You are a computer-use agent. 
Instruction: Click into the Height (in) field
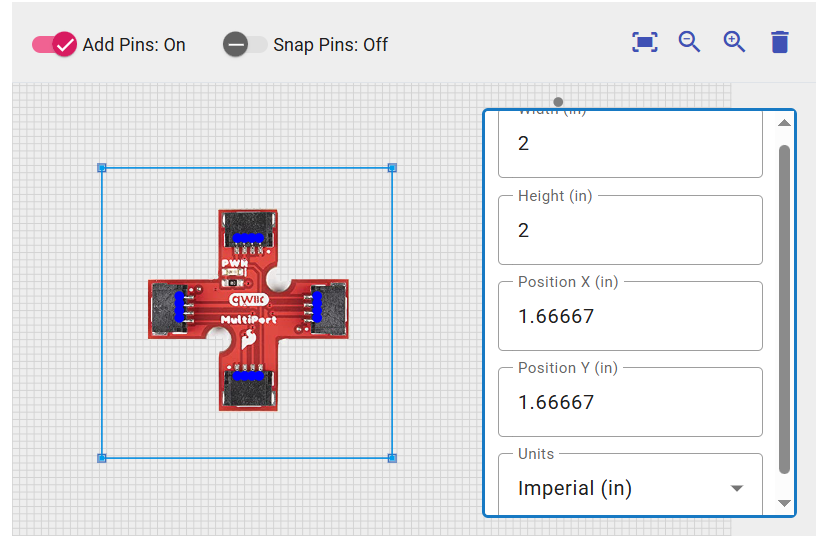(630, 230)
